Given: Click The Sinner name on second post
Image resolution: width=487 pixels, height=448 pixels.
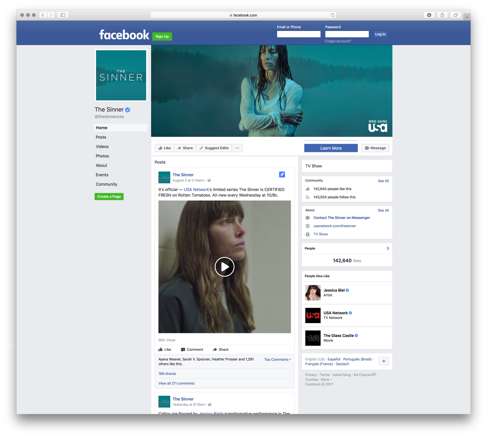Looking at the screenshot, I should (183, 399).
